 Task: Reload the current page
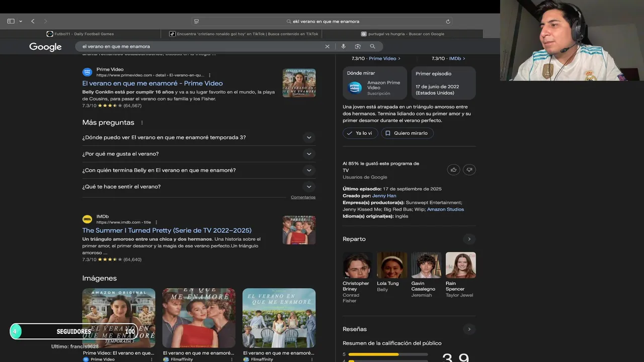(448, 21)
